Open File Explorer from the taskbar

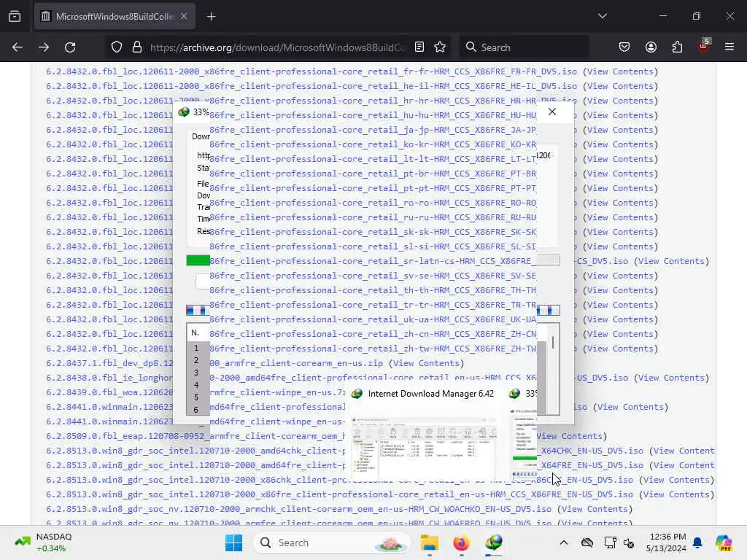point(429,542)
